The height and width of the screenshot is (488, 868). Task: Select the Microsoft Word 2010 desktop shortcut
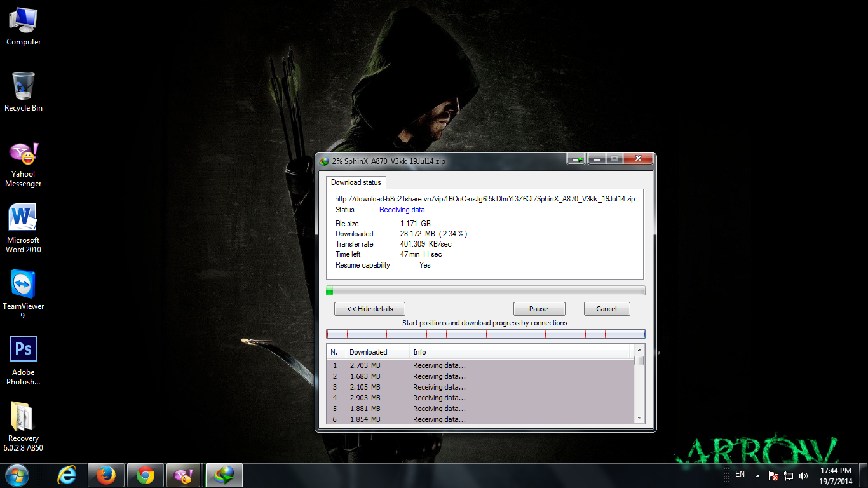(24, 229)
